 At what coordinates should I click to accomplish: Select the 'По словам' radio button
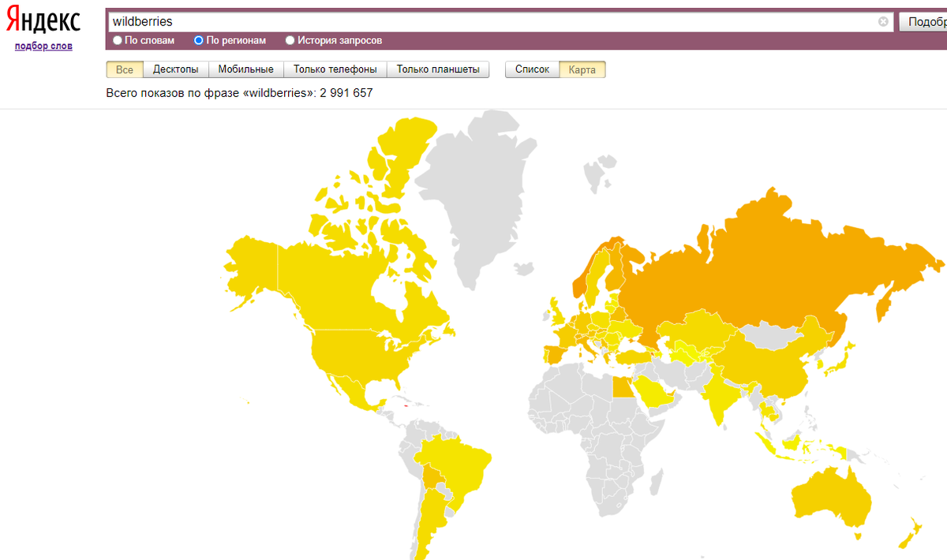[x=118, y=40]
